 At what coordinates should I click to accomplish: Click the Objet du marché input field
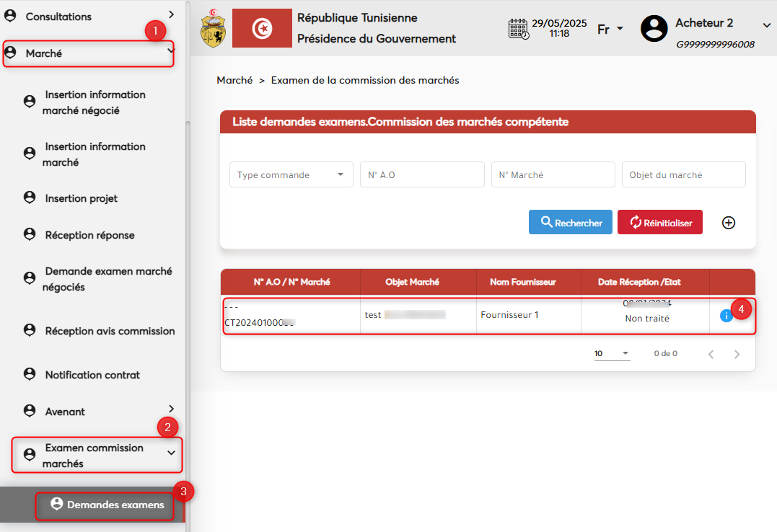pyautogui.click(x=683, y=174)
